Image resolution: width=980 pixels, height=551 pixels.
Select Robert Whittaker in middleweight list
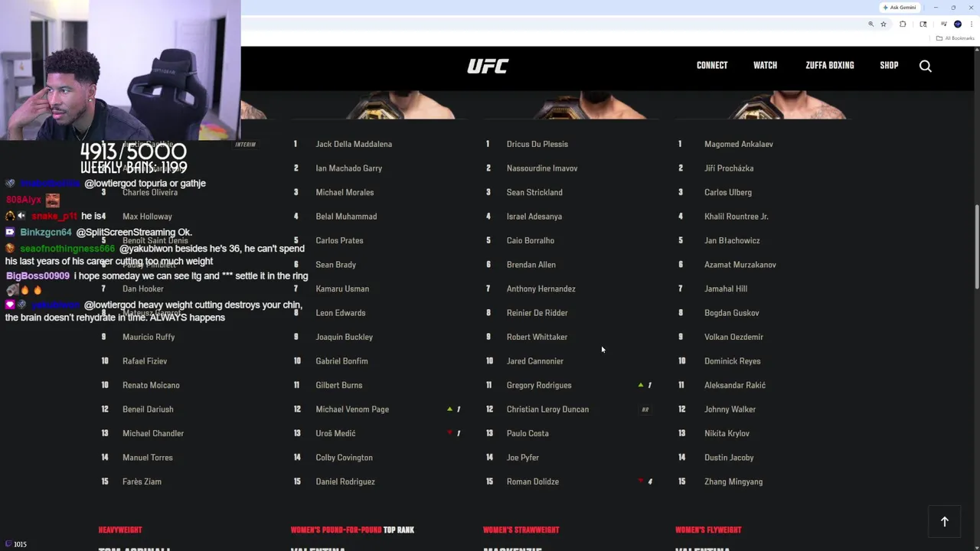[537, 337]
